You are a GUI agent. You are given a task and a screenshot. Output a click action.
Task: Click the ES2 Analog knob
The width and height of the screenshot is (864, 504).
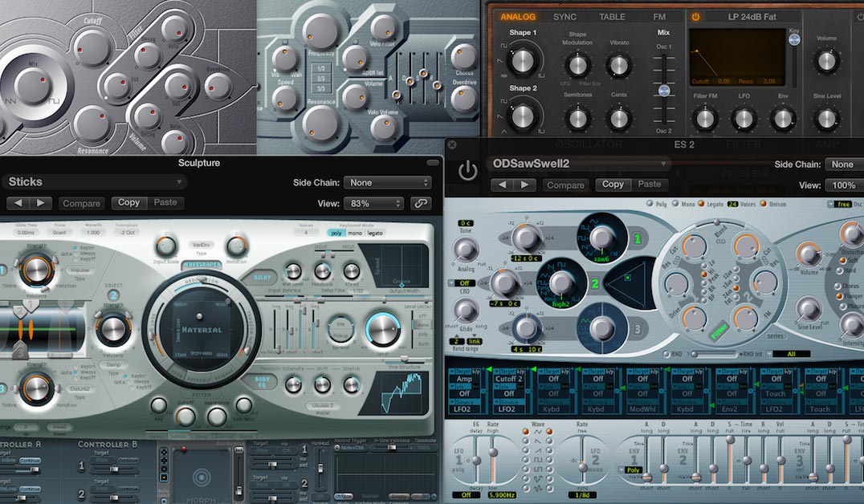[466, 250]
